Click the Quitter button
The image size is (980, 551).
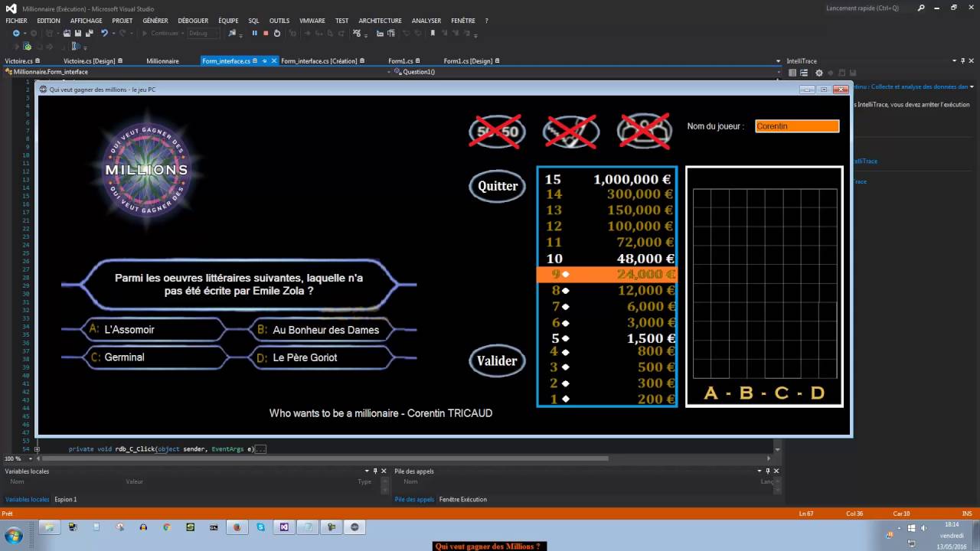[x=498, y=186]
